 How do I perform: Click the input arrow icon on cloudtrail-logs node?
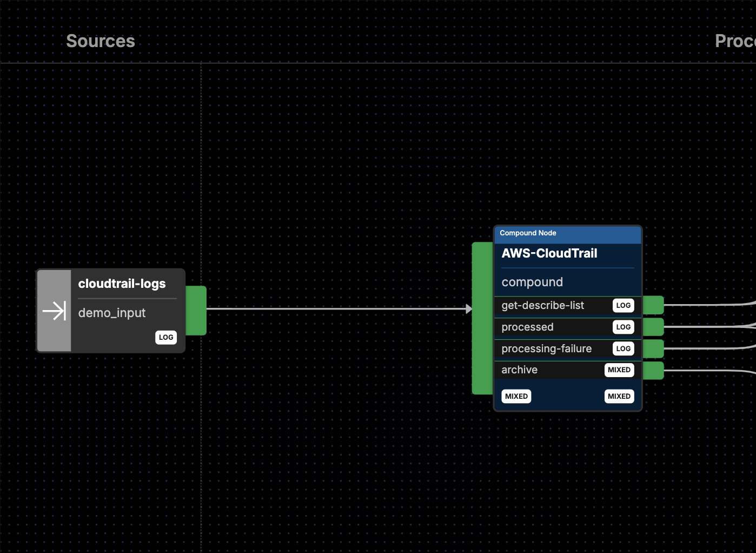(x=54, y=311)
